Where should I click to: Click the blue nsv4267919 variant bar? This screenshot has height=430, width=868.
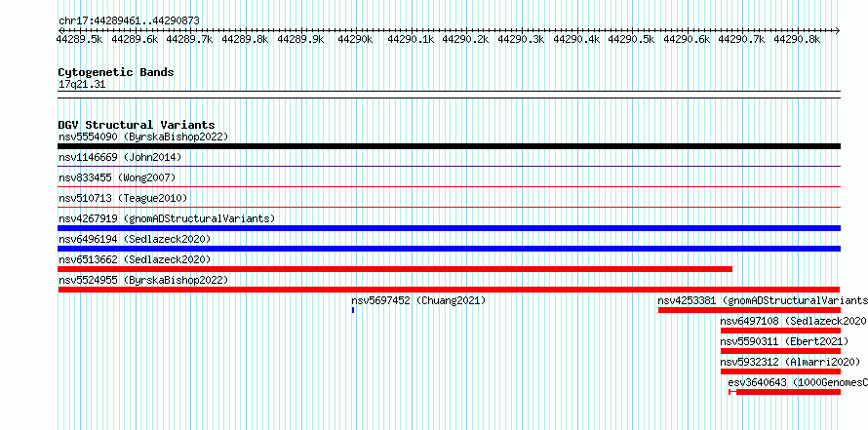click(449, 228)
